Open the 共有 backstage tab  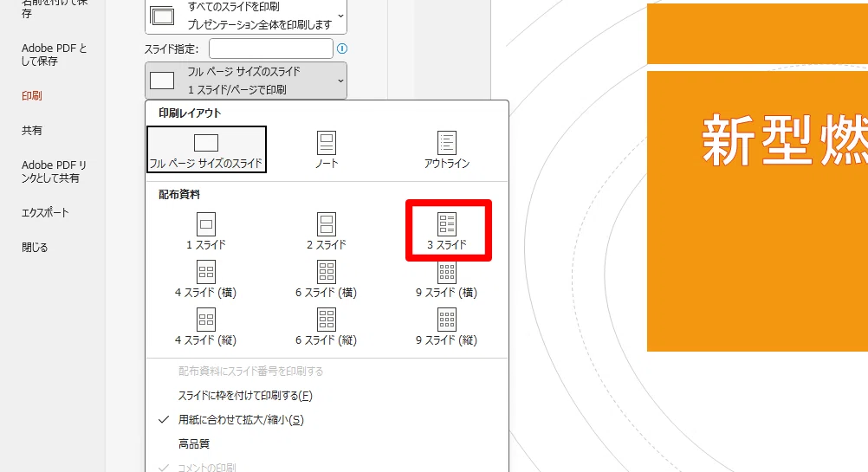31,131
